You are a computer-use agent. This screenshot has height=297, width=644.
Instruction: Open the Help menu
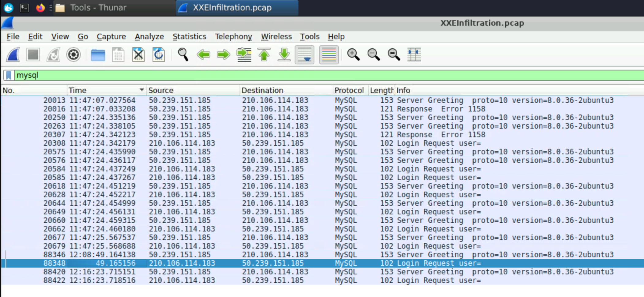pyautogui.click(x=336, y=37)
